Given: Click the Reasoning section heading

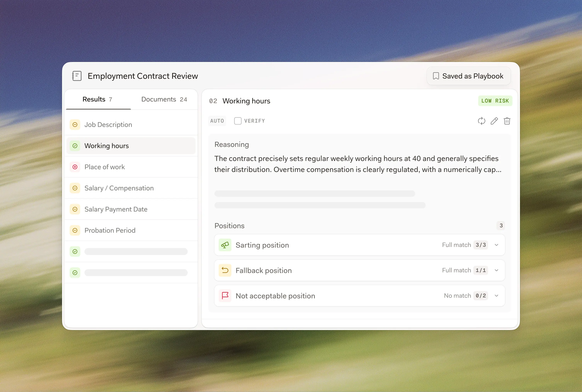Looking at the screenshot, I should (232, 145).
